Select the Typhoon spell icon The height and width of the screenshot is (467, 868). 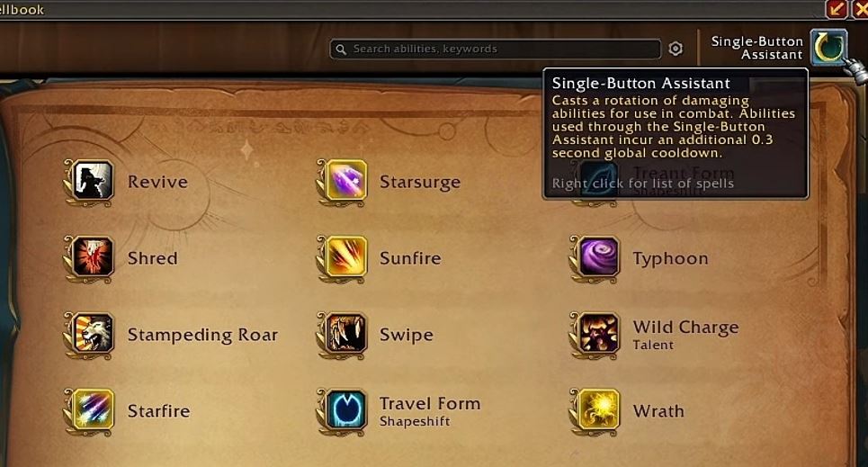[x=599, y=257]
